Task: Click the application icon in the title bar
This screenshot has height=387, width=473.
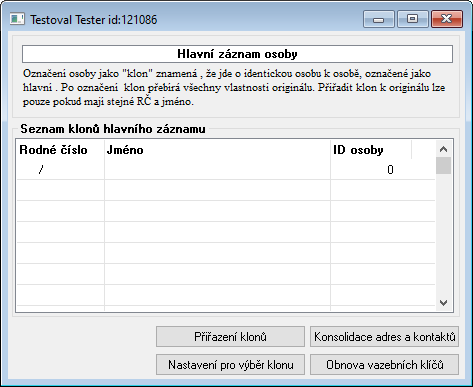Action: point(17,19)
